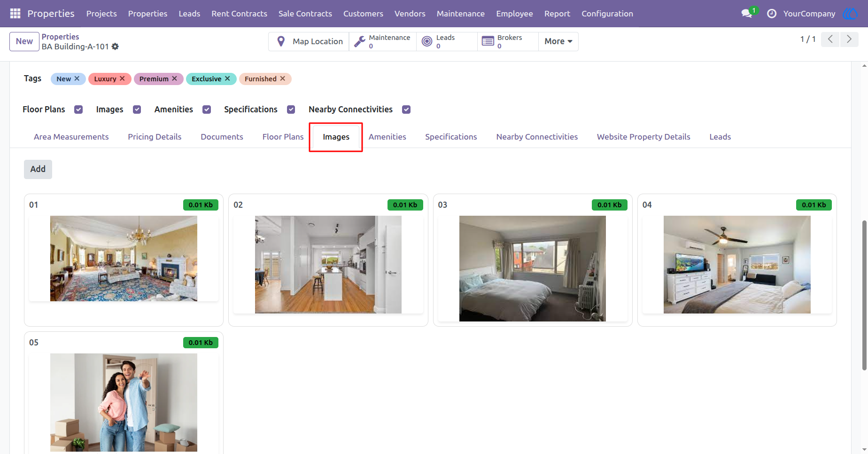Disable the Specifications checkbox
Screen dimensions: 868x454
click(291, 110)
